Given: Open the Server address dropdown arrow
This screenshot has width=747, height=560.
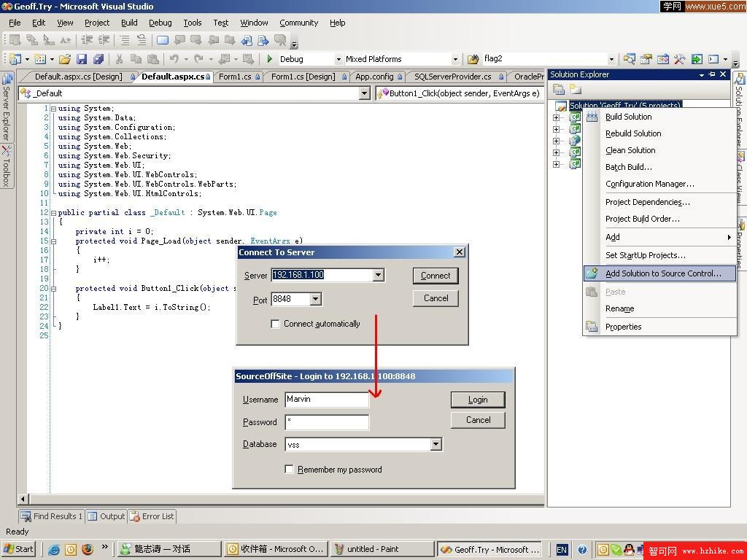Looking at the screenshot, I should pyautogui.click(x=379, y=275).
